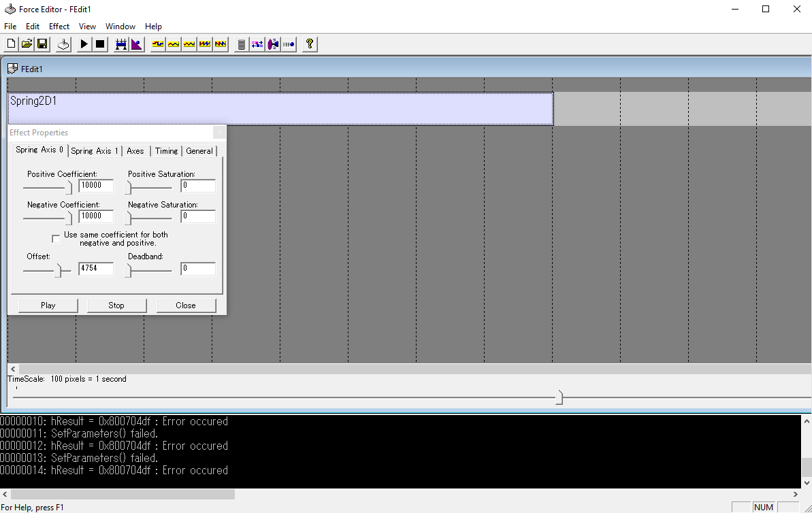The image size is (812, 513).
Task: Click the Force Editor application title icon
Action: coord(10,10)
